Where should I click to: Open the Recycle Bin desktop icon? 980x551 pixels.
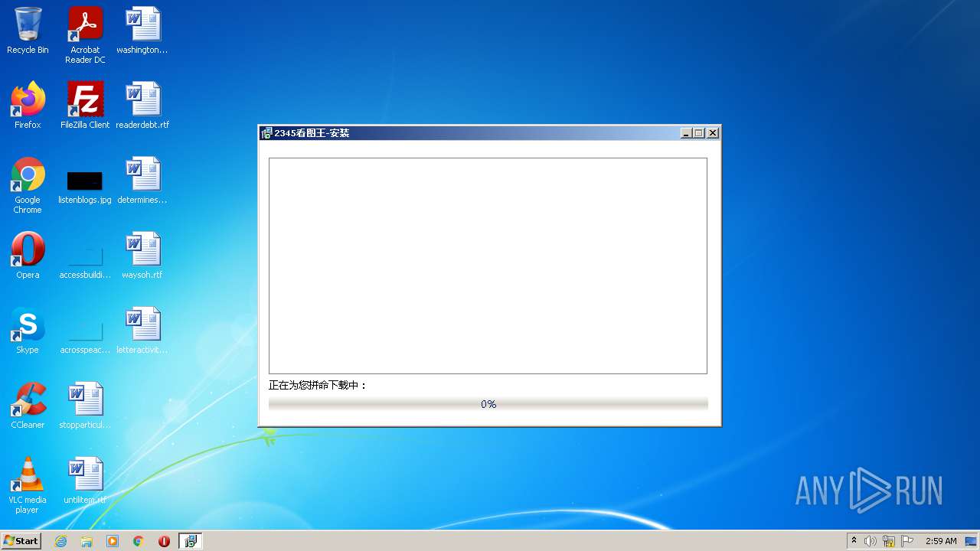pyautogui.click(x=28, y=31)
